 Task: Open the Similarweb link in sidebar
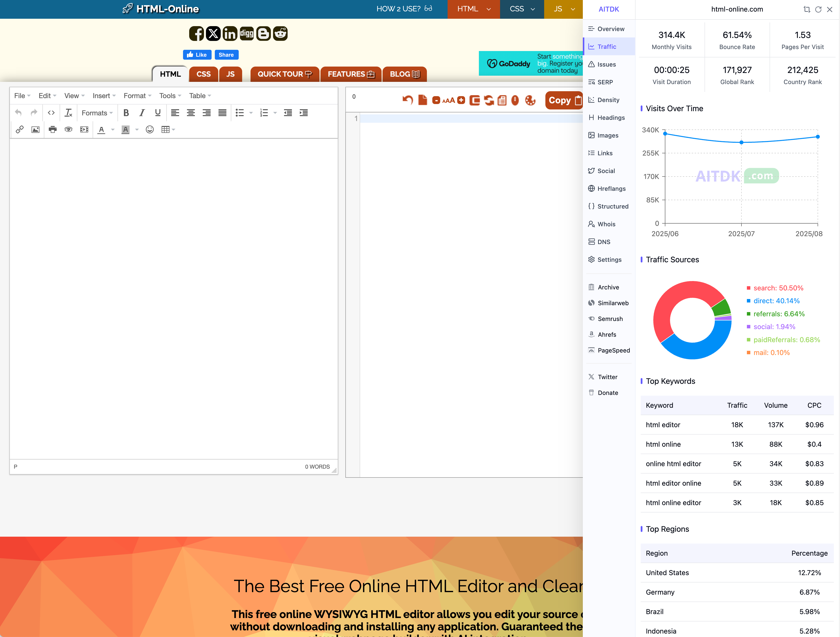(609, 303)
